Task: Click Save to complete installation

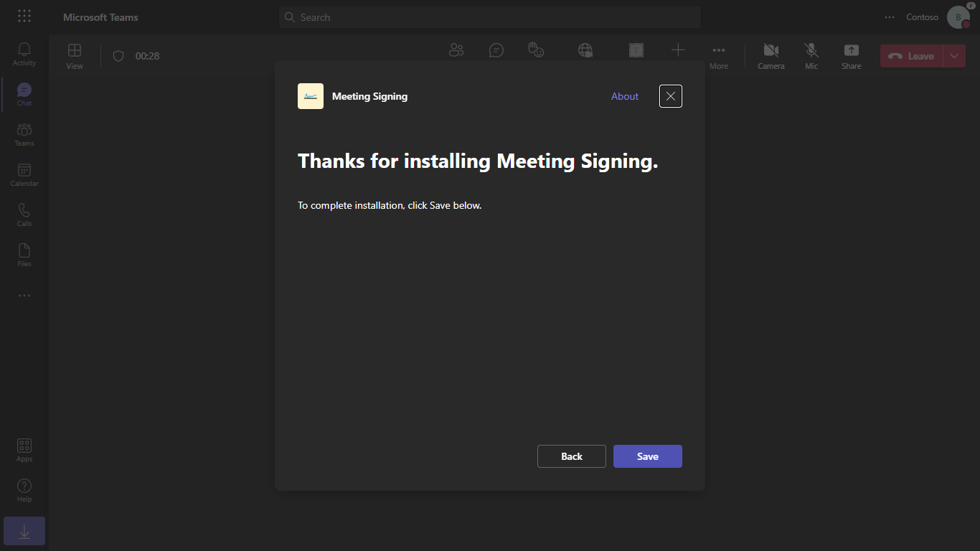Action: (x=647, y=456)
